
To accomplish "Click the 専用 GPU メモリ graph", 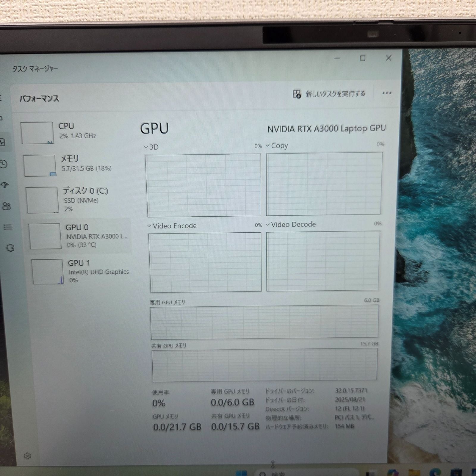I will click(264, 322).
